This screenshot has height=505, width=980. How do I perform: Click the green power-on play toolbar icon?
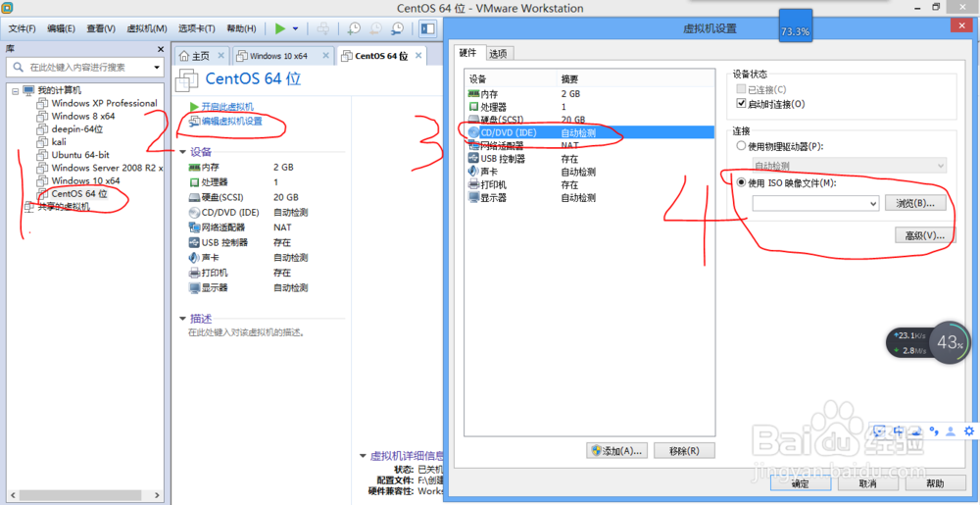pos(280,28)
